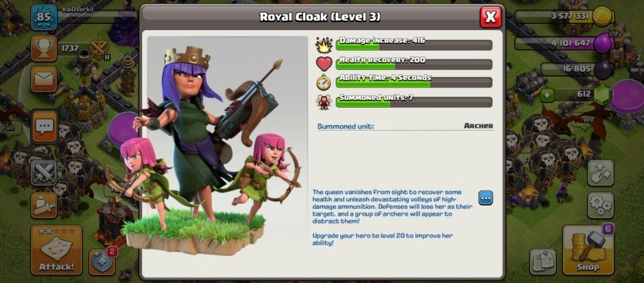
Task: Open the settings gears icon
Action: pos(601,205)
